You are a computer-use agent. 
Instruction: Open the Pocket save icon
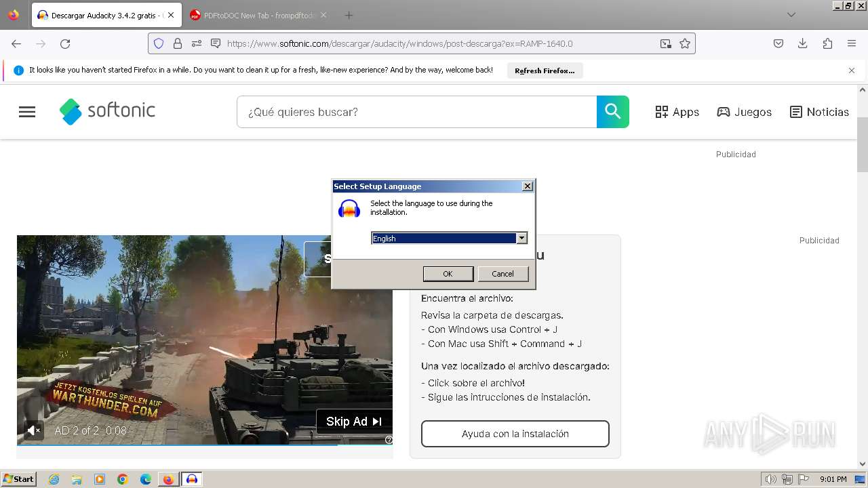coord(778,43)
